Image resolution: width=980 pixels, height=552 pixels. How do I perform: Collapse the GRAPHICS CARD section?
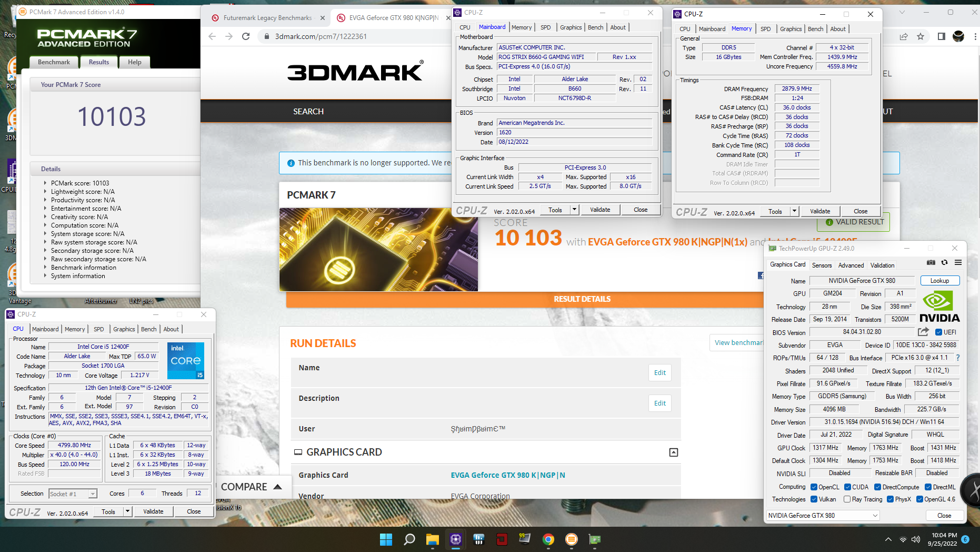[674, 452]
